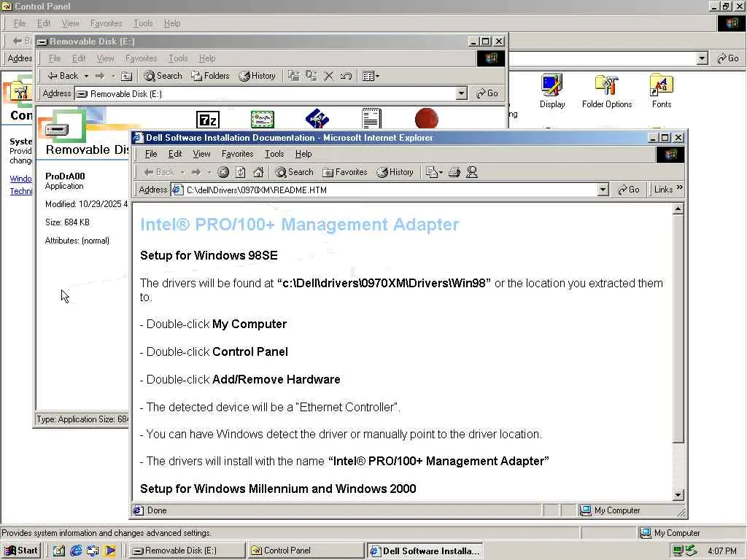
Task: Expand the Links chevron in Internet Explorer
Action: coord(679,187)
